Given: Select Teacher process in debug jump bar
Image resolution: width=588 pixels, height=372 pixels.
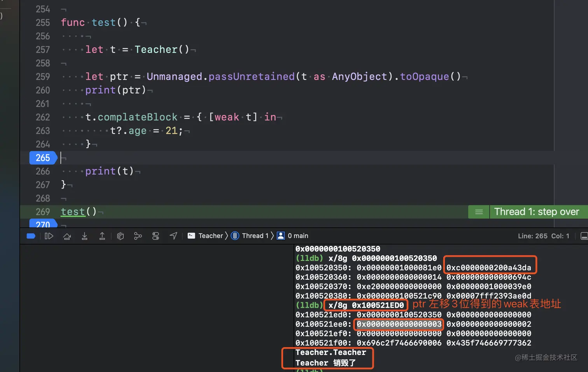Looking at the screenshot, I should click(x=205, y=236).
